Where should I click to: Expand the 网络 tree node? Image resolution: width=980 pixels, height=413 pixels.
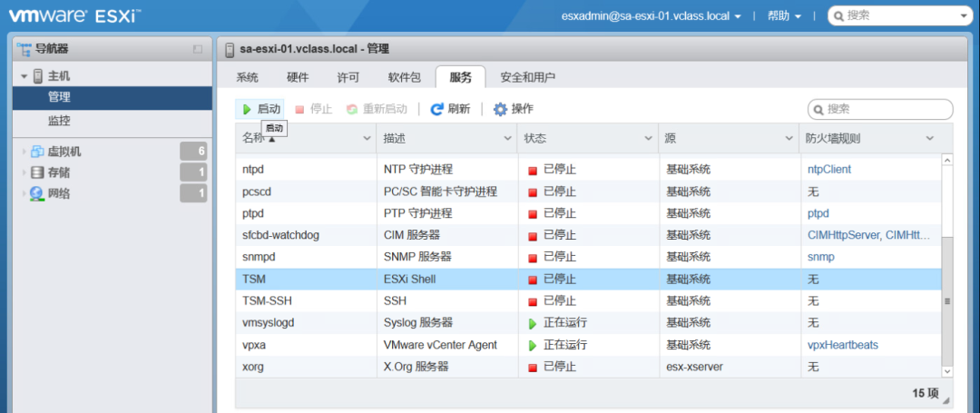pos(24,193)
